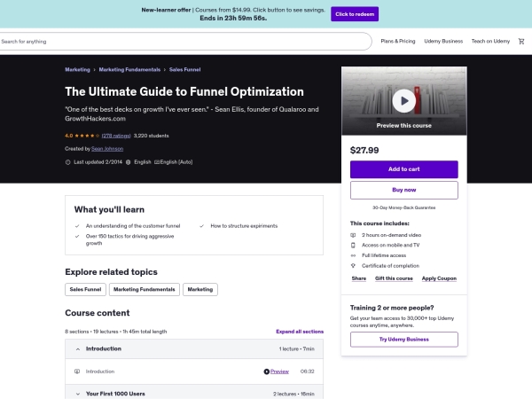Open Plans & Pricing menu item
The image size is (532, 399).
click(x=398, y=41)
